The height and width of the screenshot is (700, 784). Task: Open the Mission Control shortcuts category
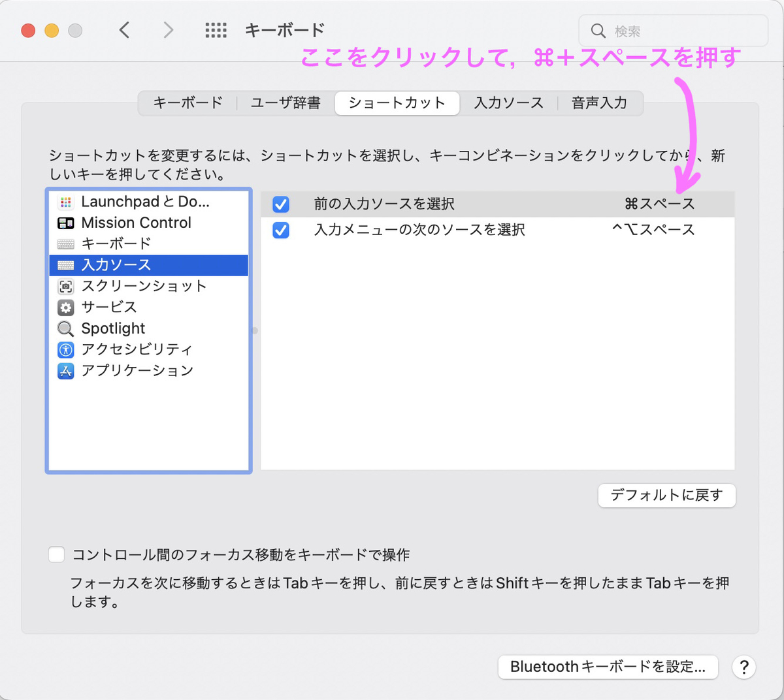[x=66, y=223]
